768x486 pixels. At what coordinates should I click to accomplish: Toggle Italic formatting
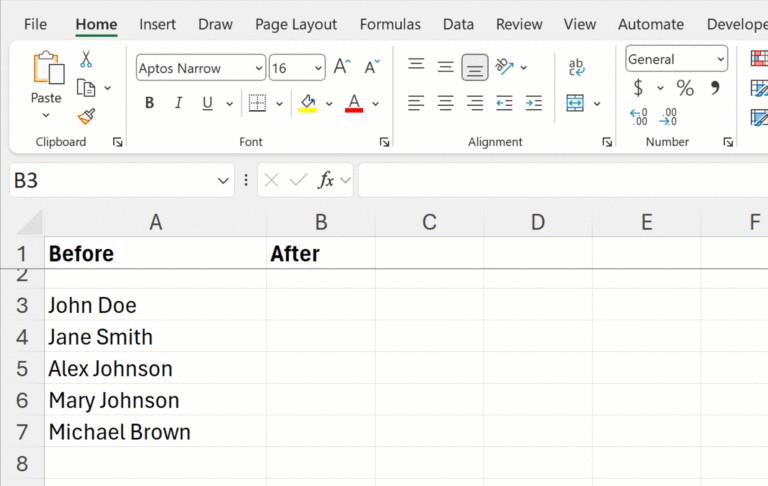tap(178, 103)
